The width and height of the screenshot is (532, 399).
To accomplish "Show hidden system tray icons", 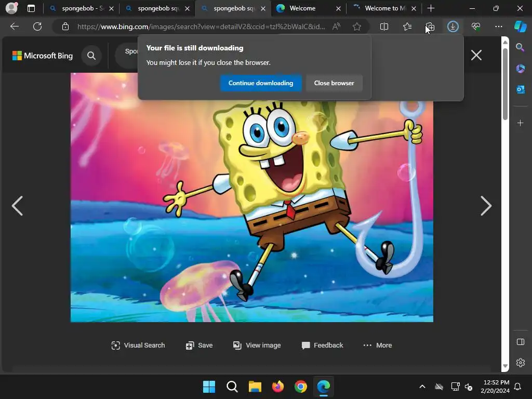I will coord(422,387).
